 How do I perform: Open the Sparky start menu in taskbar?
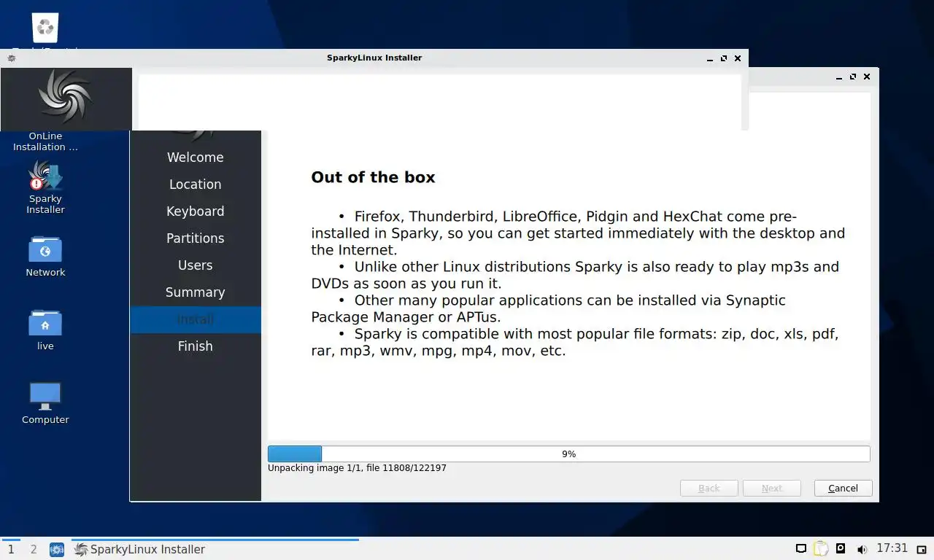coord(57,550)
